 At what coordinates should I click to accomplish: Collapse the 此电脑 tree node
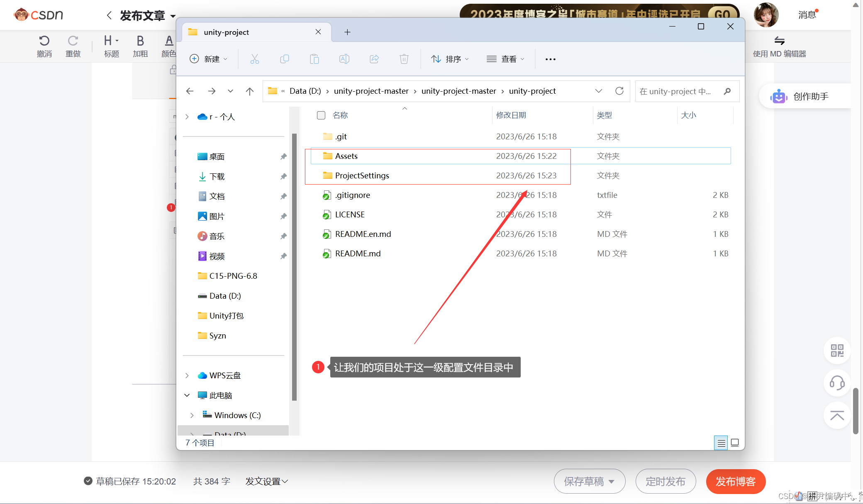point(186,395)
